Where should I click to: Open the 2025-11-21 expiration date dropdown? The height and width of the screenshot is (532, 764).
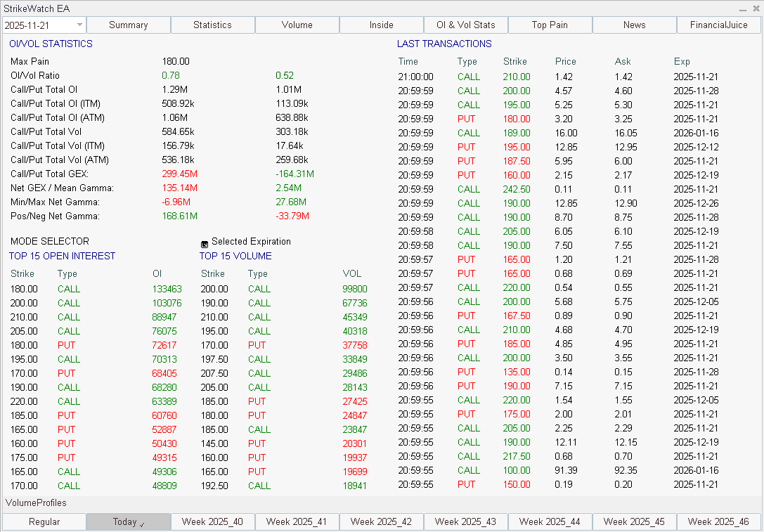click(x=79, y=25)
